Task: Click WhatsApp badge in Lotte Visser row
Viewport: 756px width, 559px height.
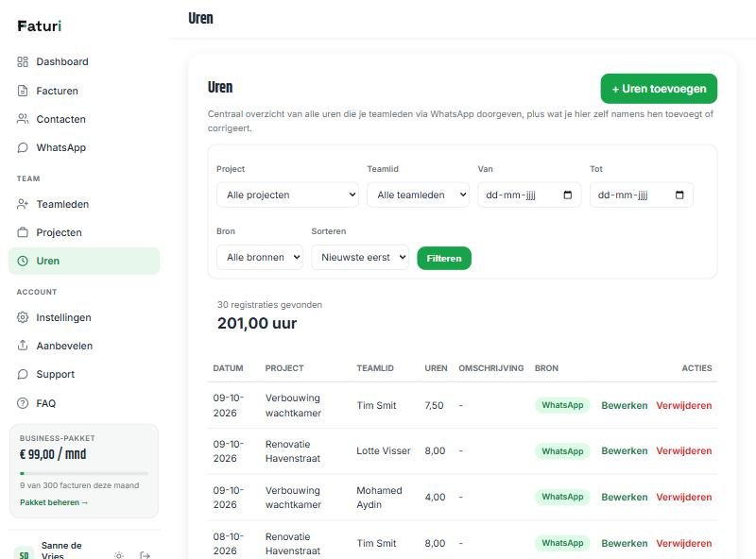Action: tap(562, 451)
